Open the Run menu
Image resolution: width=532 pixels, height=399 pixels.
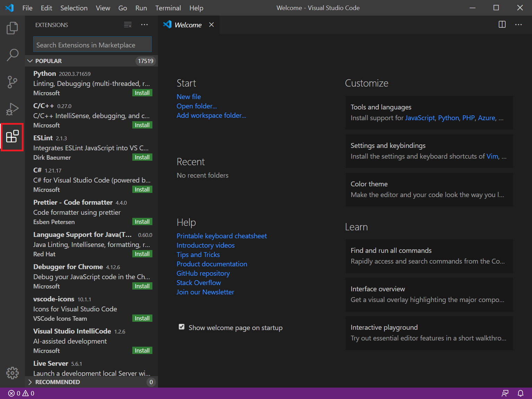(141, 8)
